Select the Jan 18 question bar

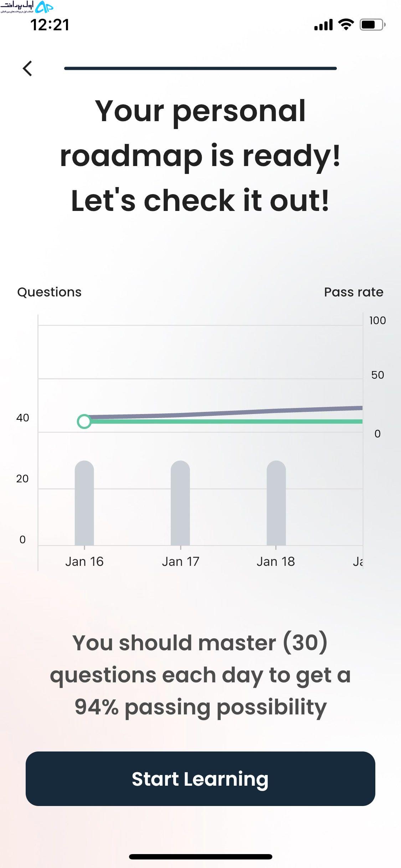point(276,503)
